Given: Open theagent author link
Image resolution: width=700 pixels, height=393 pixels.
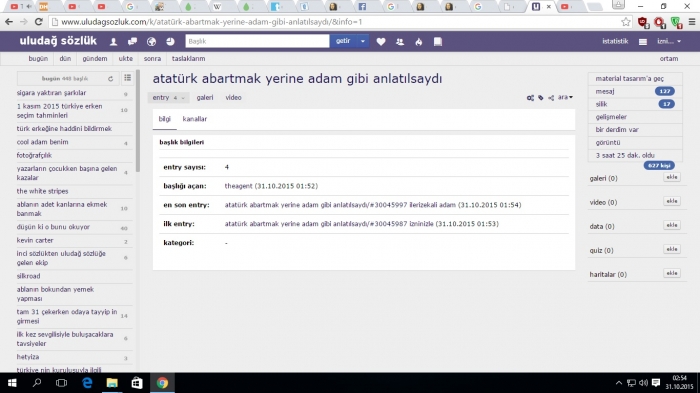Looking at the screenshot, I should click(x=238, y=186).
